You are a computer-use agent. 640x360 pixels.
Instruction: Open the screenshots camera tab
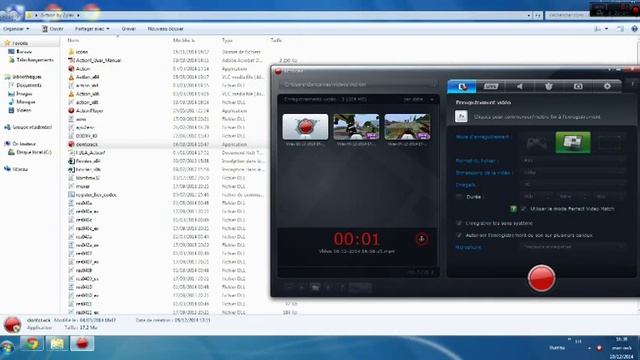pyautogui.click(x=578, y=87)
